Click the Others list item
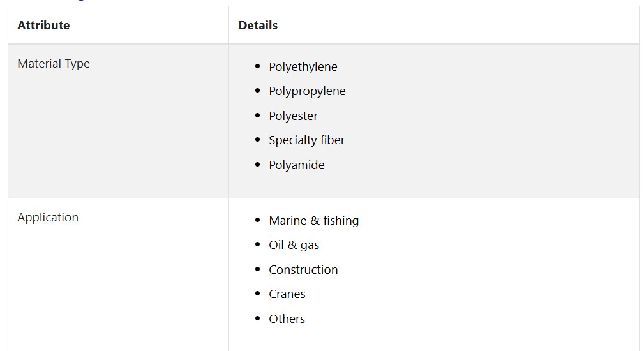 click(287, 319)
